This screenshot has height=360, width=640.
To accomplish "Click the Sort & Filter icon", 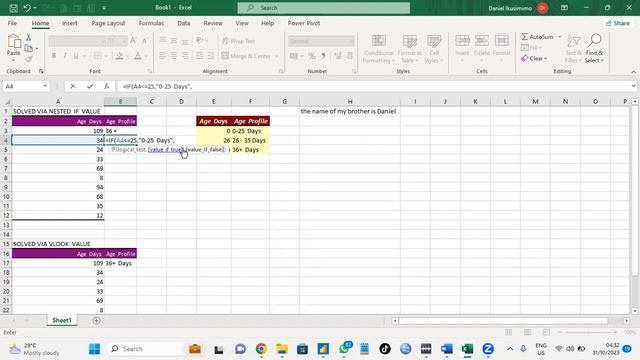I will pos(573,41).
